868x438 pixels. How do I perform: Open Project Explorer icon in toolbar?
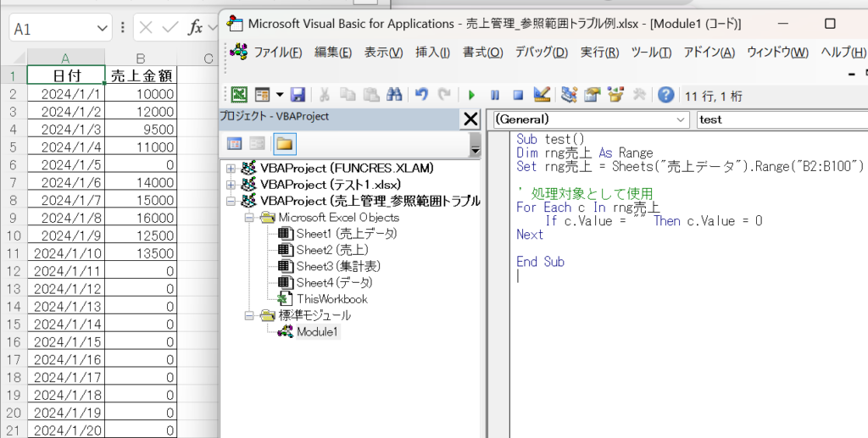pos(569,95)
